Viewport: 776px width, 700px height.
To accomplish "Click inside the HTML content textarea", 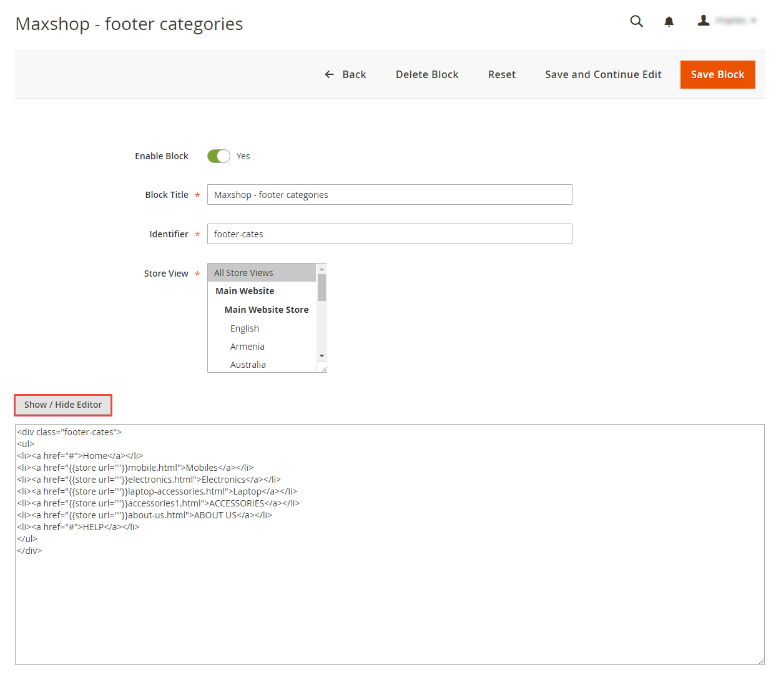I will click(x=389, y=599).
